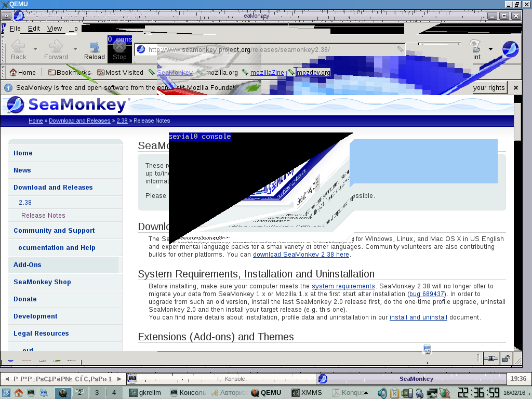The width and height of the screenshot is (532, 399).
Task: Click the online/offline connection status icon
Action: pos(490,358)
